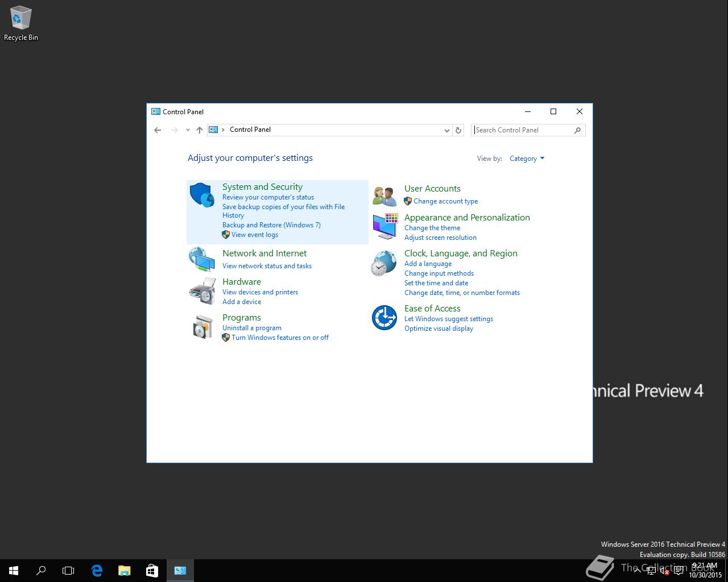Go back with the back arrow
Screen dimensions: 728x582
(158, 130)
